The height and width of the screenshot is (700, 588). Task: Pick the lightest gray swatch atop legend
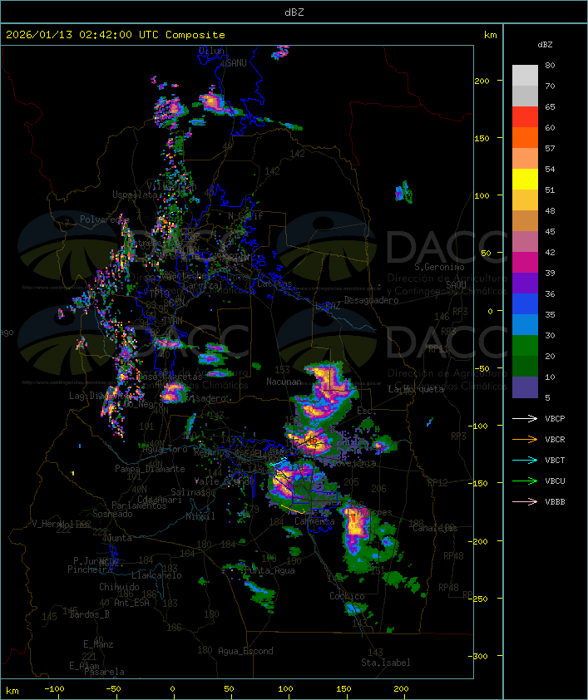point(525,76)
